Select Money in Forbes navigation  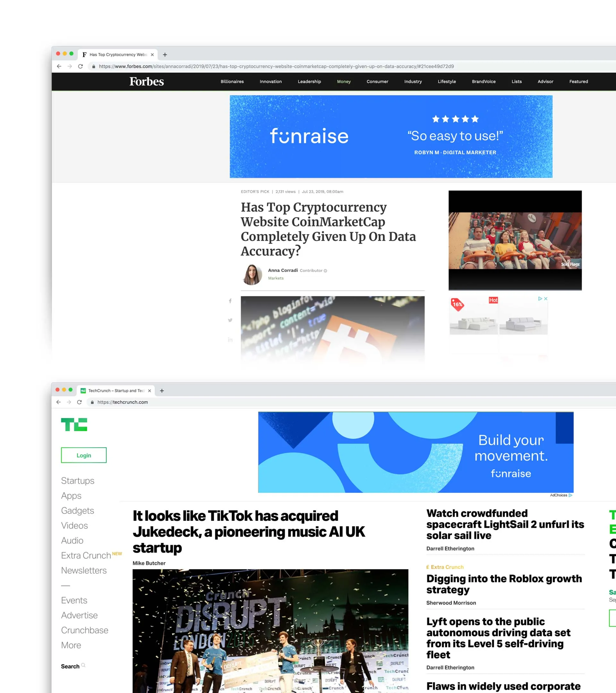[x=344, y=82]
